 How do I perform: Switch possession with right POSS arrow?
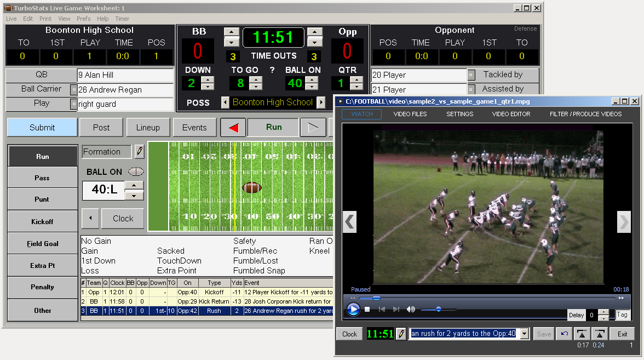point(321,102)
